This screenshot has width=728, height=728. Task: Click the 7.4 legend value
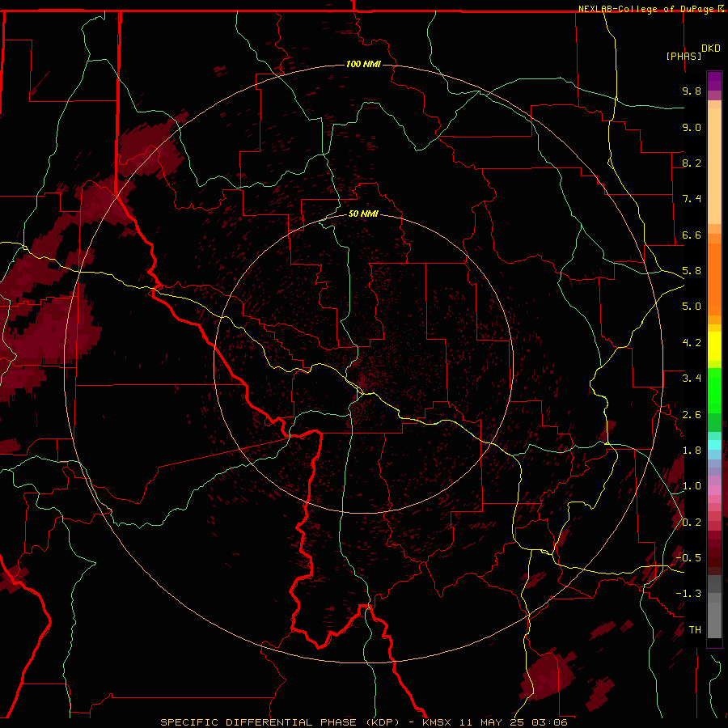click(692, 199)
